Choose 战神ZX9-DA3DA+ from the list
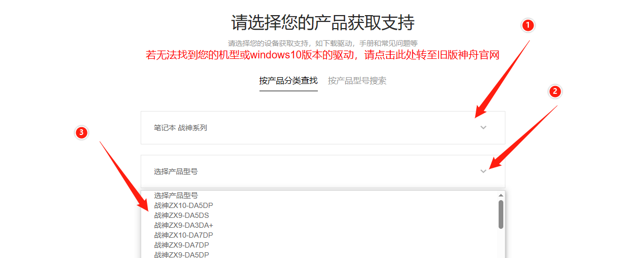644x258 pixels. [319, 225]
